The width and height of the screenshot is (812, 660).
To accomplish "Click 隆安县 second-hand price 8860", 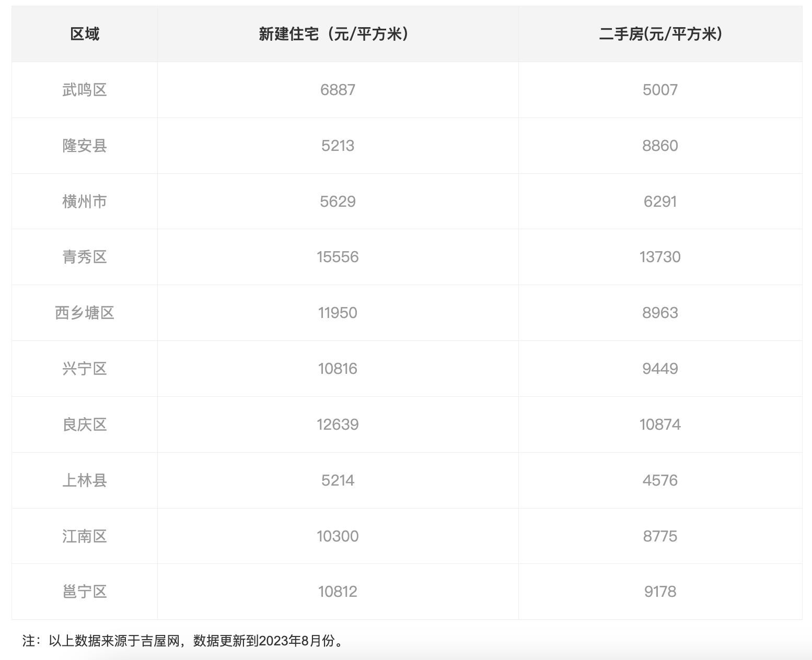I will (x=660, y=146).
